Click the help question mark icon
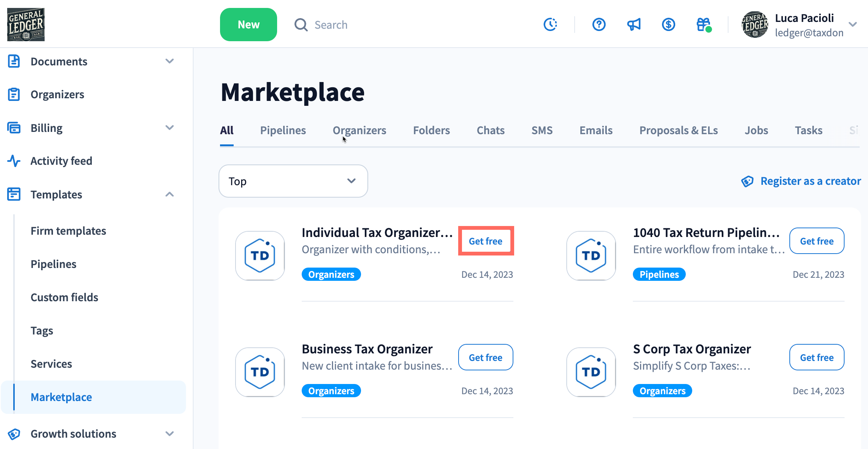The height and width of the screenshot is (449, 868). pos(599,25)
